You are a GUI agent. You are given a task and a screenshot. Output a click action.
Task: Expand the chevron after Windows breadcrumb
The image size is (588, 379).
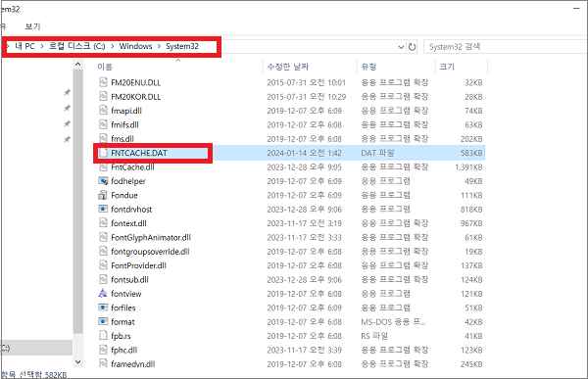click(159, 46)
